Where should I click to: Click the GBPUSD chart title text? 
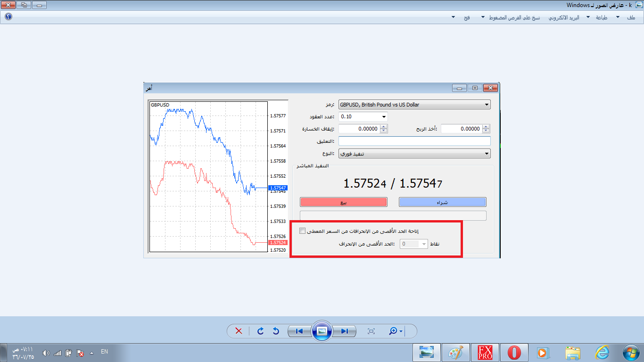point(160,105)
